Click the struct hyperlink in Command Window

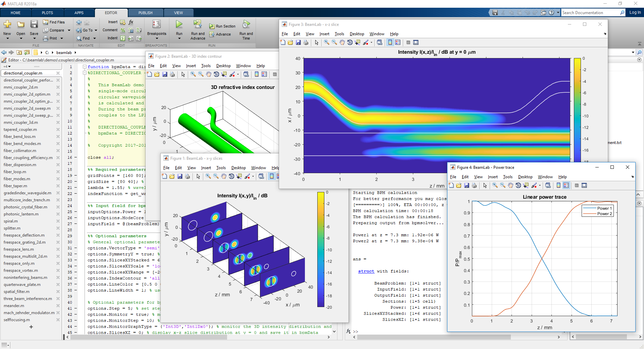366,271
